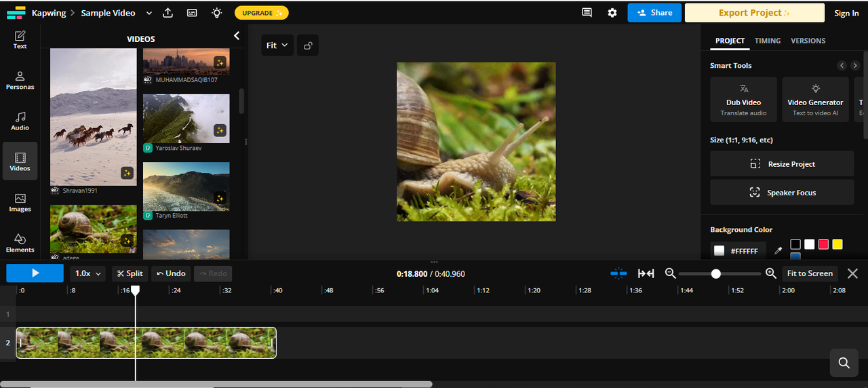Viewport: 868px width, 388px height.
Task: Click the Kapwing logo icon
Action: coord(16,13)
